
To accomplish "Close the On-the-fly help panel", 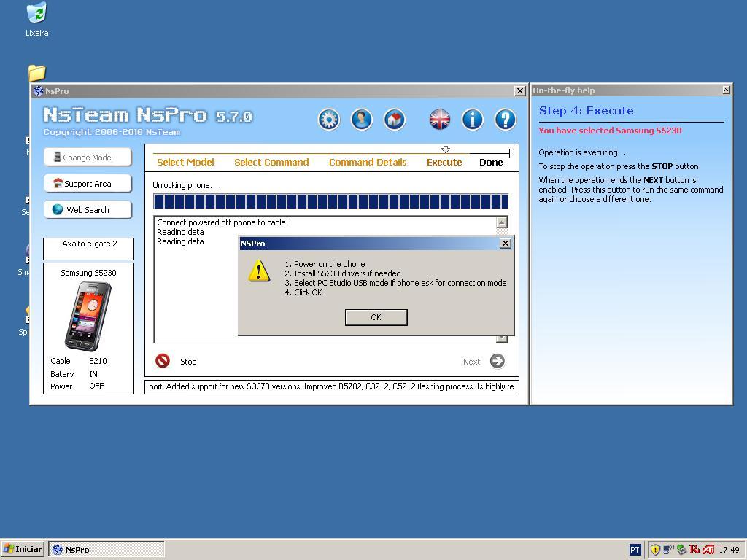I will coord(726,90).
